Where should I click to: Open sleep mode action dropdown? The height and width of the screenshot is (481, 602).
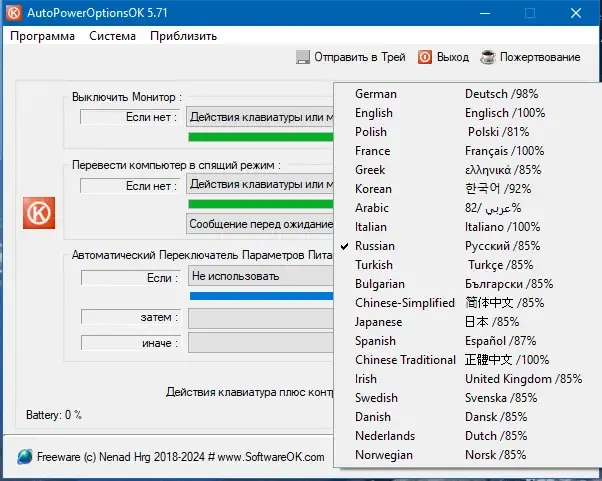[x=260, y=184]
